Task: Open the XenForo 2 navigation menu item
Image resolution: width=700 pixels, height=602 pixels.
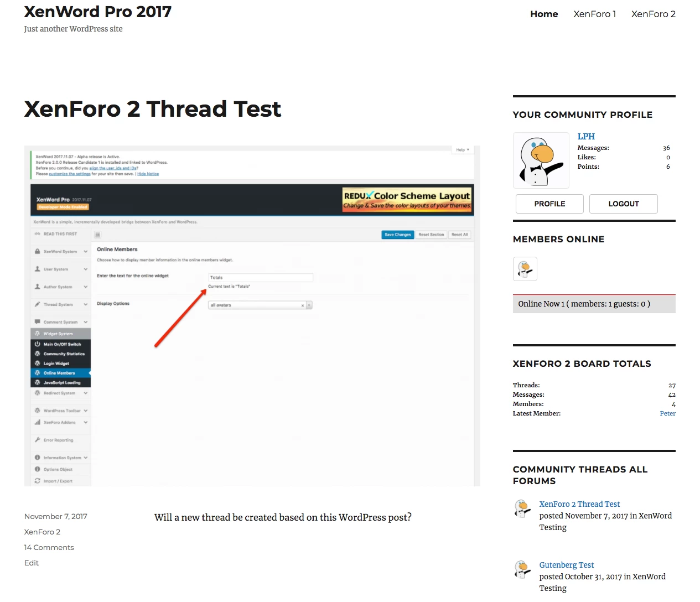Action: (x=653, y=14)
